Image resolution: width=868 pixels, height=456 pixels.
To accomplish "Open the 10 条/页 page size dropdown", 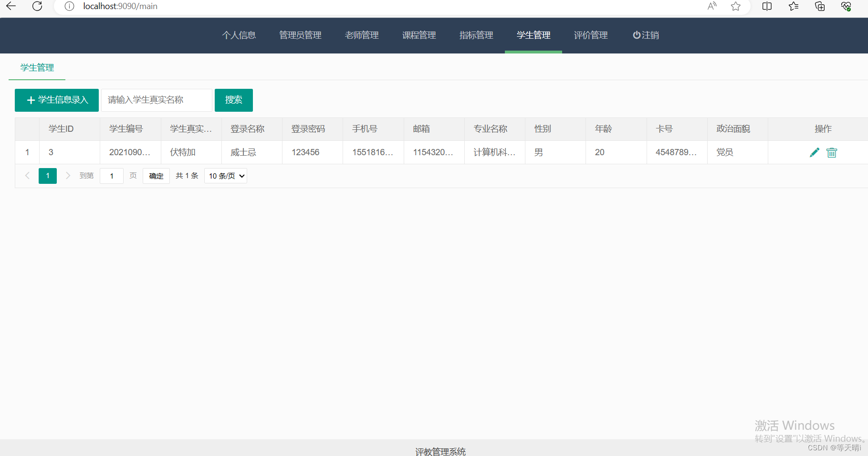I will pyautogui.click(x=225, y=176).
